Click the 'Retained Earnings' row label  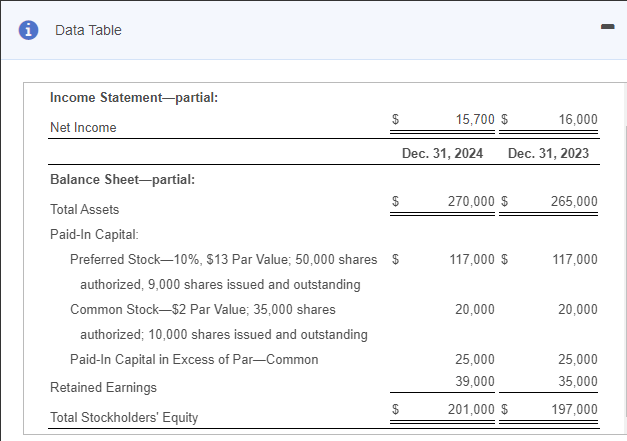pyautogui.click(x=103, y=387)
